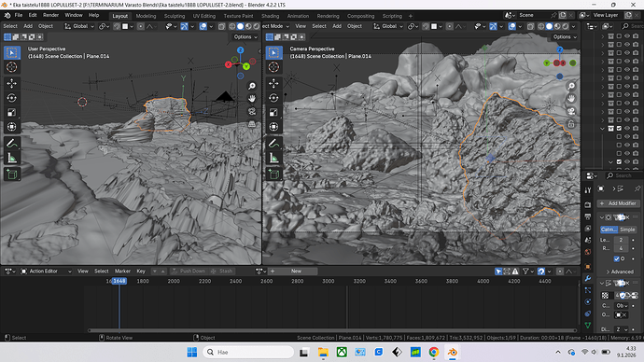The height and width of the screenshot is (362, 644).
Task: Open Blender from the Windows taskbar
Action: pyautogui.click(x=452, y=352)
